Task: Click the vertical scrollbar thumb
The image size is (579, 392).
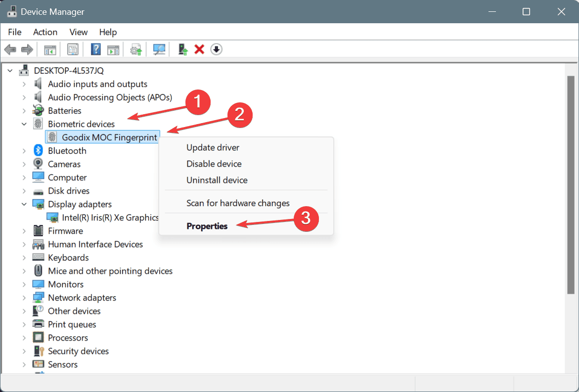Action: click(x=571, y=184)
